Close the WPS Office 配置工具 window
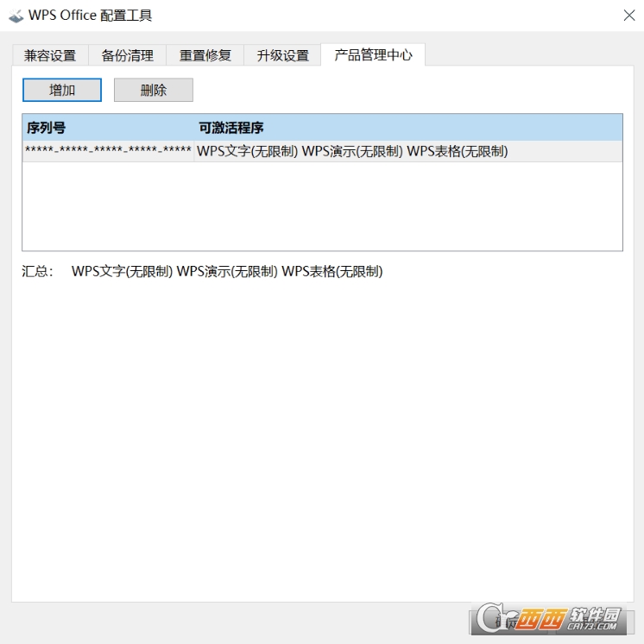The width and height of the screenshot is (644, 644). (628, 16)
